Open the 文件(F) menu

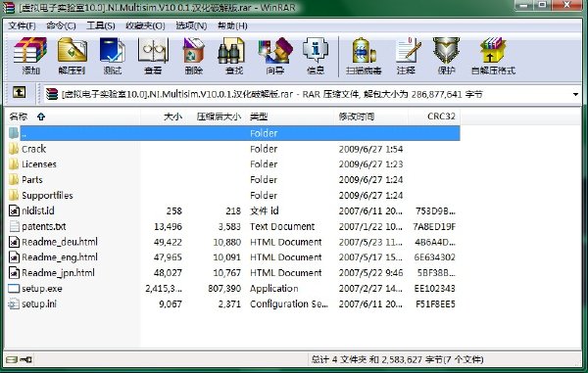point(23,25)
